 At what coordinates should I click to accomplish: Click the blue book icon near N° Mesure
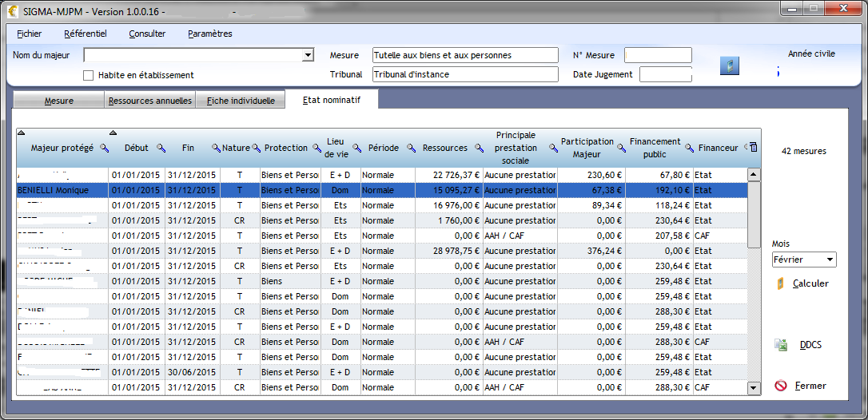pyautogui.click(x=729, y=65)
